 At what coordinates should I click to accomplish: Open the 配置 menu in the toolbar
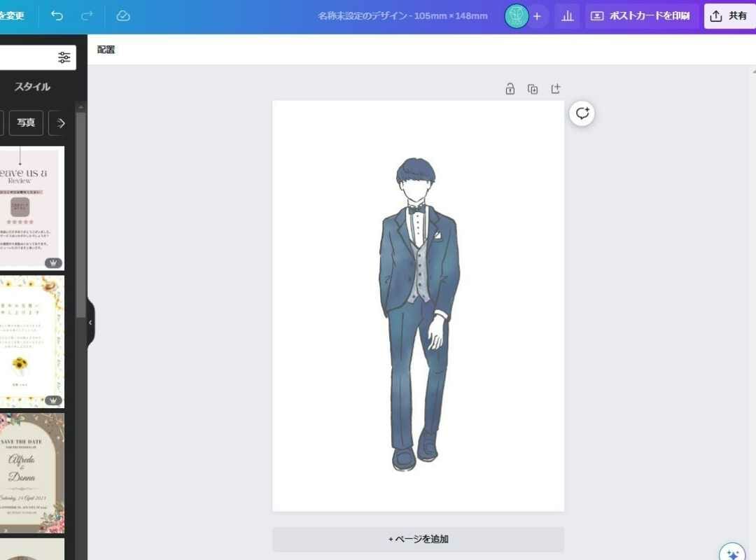point(106,50)
